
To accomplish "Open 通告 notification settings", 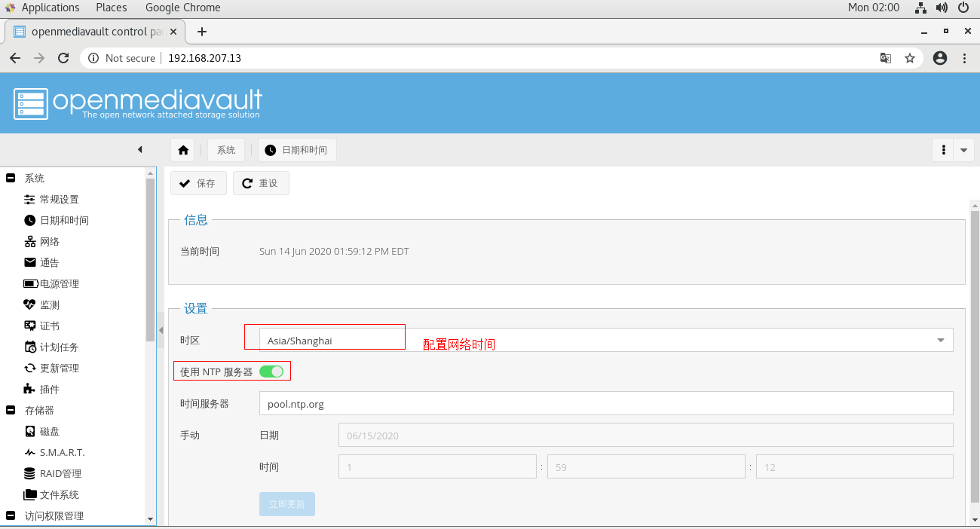I will [50, 263].
